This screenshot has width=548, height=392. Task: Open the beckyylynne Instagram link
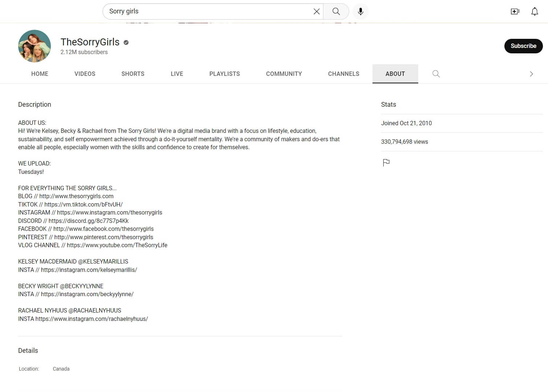tap(87, 294)
